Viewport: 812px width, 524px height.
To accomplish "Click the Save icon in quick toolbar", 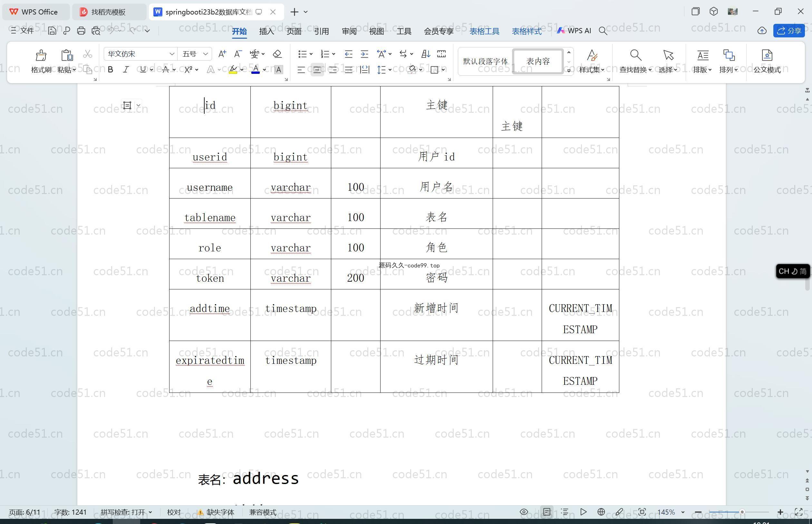I will tap(52, 31).
